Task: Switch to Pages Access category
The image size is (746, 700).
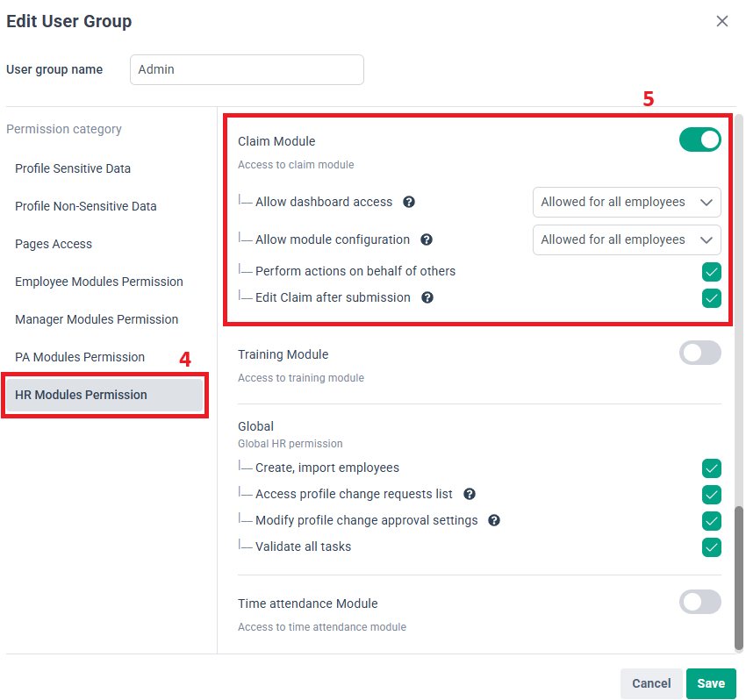Action: pyautogui.click(x=54, y=244)
